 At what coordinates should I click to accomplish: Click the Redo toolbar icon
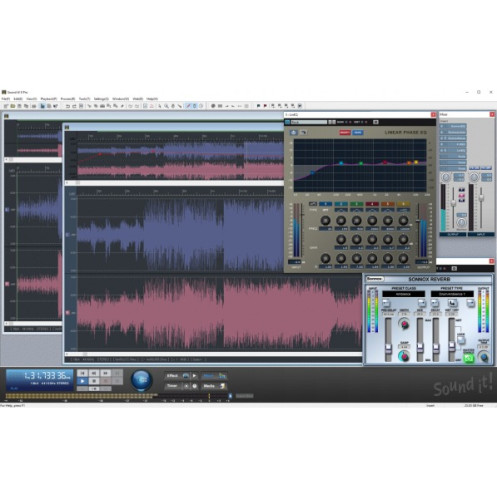(74, 106)
